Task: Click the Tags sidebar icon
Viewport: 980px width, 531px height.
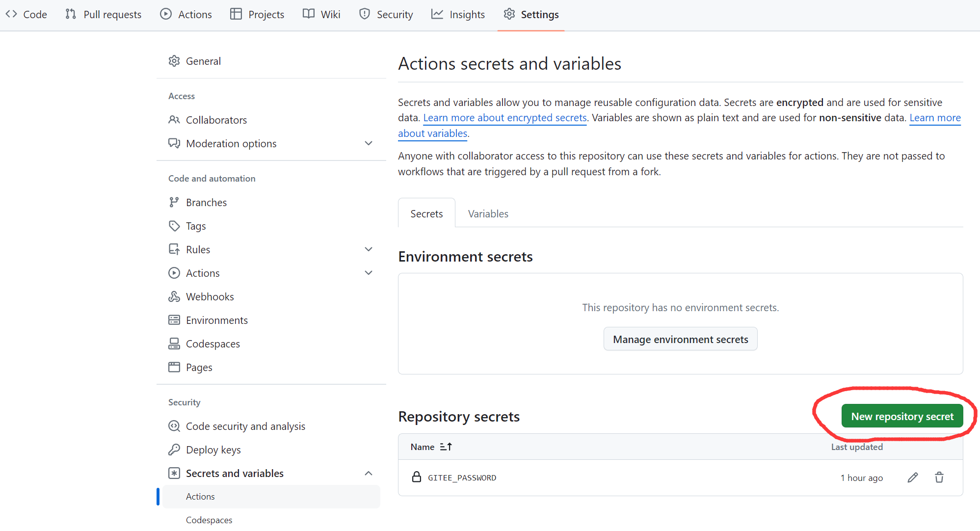Action: [x=174, y=226]
